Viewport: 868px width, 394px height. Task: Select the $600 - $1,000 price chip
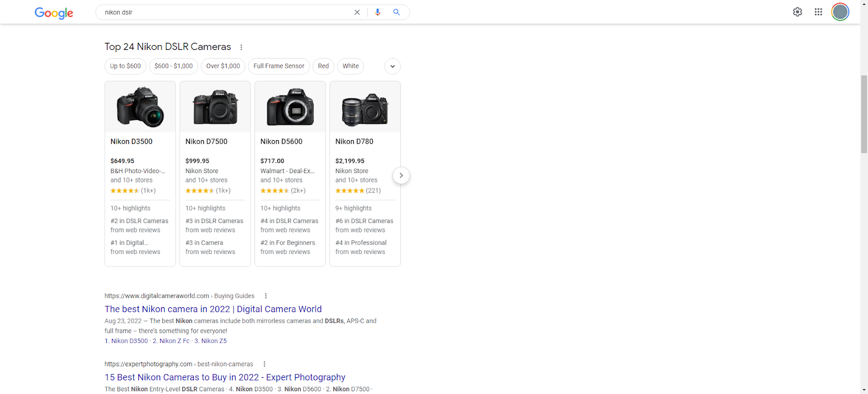pyautogui.click(x=174, y=66)
